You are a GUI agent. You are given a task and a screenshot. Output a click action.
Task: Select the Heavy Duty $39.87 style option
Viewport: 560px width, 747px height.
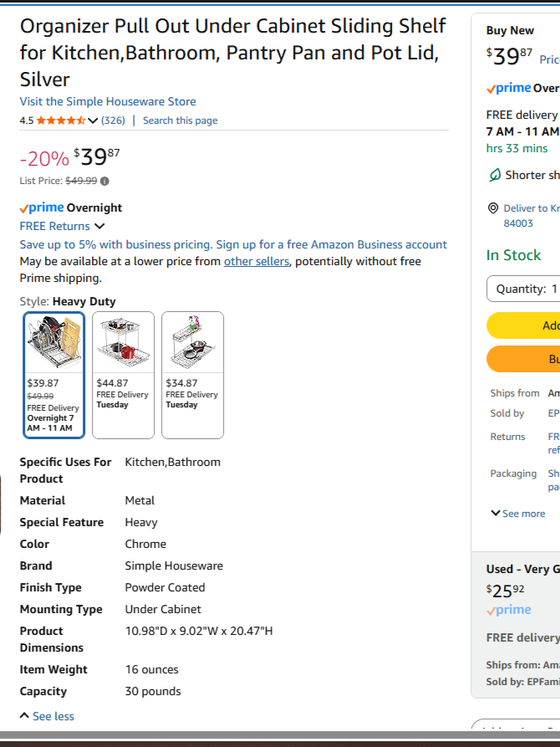click(54, 375)
